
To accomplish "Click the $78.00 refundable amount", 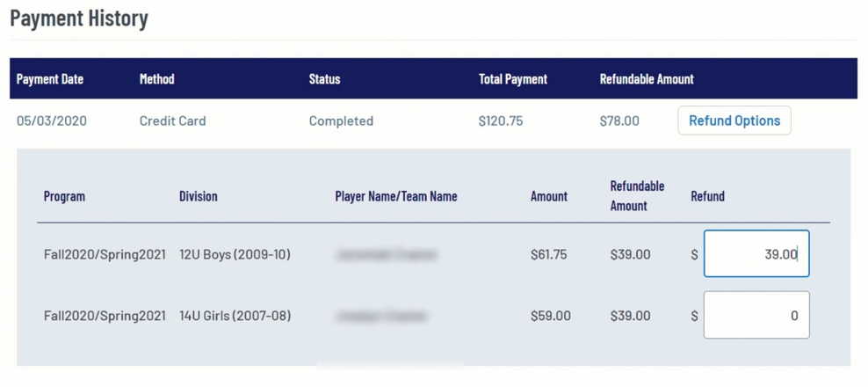I will (x=618, y=120).
